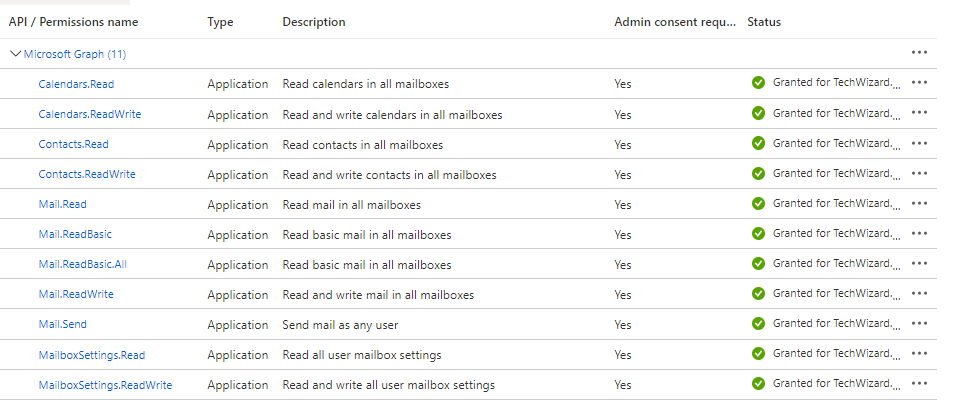Collapse the Microsoft Graph permissions group
The image size is (956, 418).
click(x=15, y=54)
